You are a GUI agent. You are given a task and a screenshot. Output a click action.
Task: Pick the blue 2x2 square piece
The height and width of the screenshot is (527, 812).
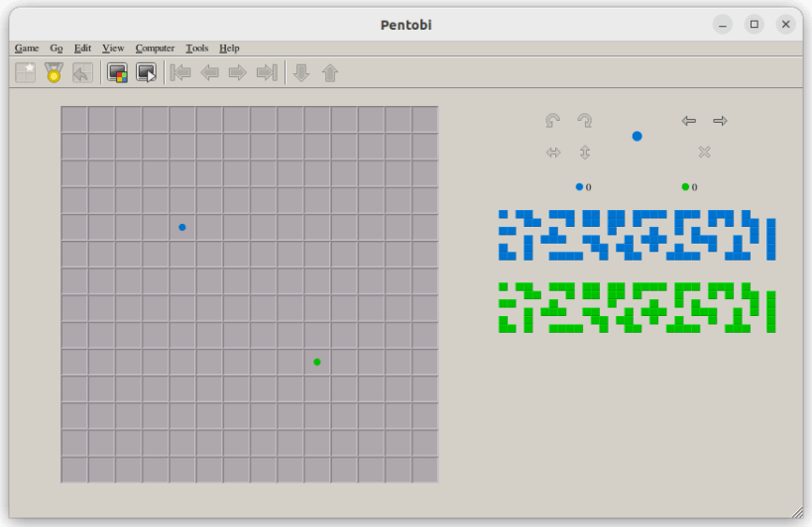591,218
